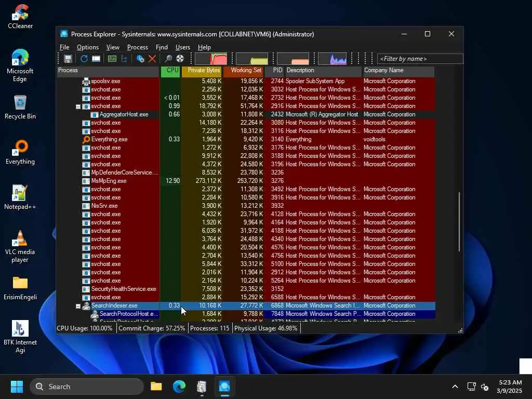
Task: Select the SearchIndexer.exe process row
Action: [246, 305]
